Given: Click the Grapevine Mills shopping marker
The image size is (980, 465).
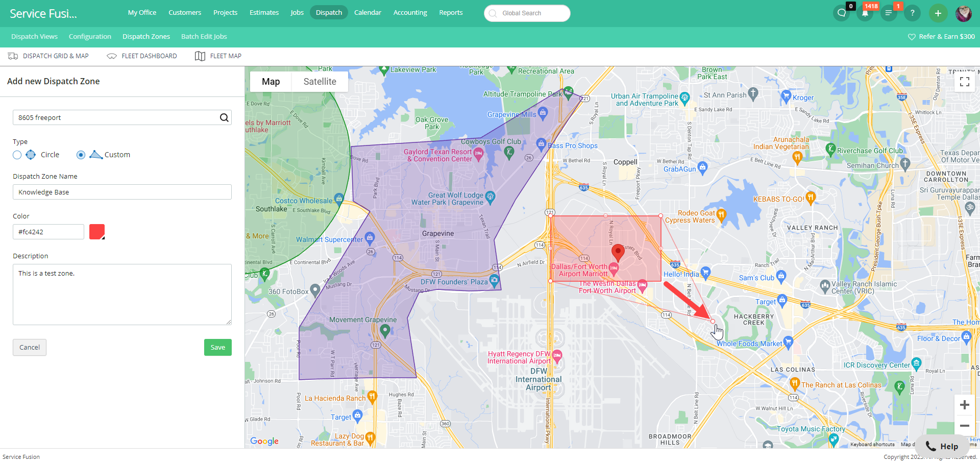Looking at the screenshot, I should click(x=543, y=113).
